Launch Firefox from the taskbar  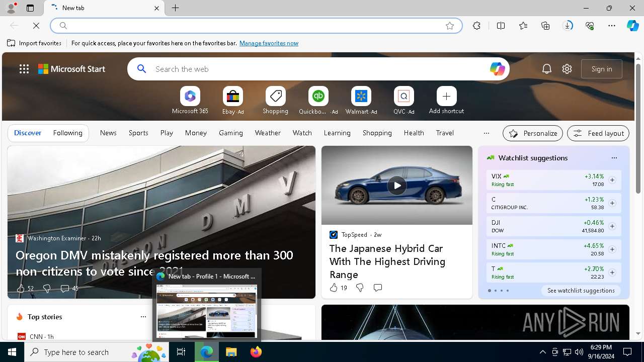tap(256, 352)
